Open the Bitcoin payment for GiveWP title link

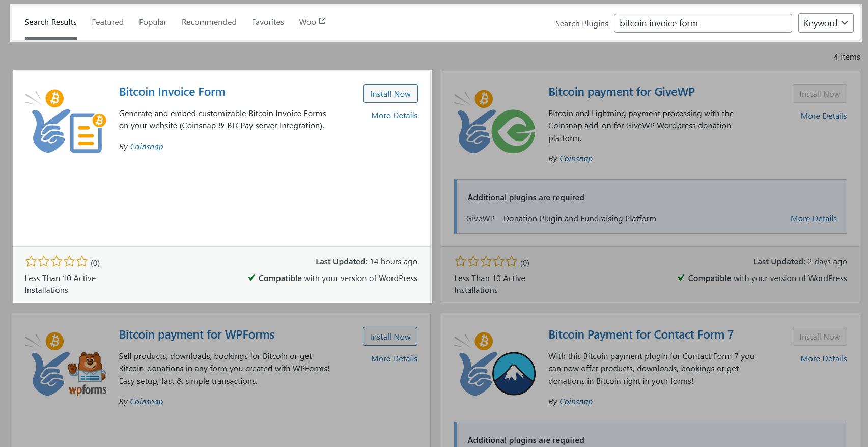(x=622, y=92)
